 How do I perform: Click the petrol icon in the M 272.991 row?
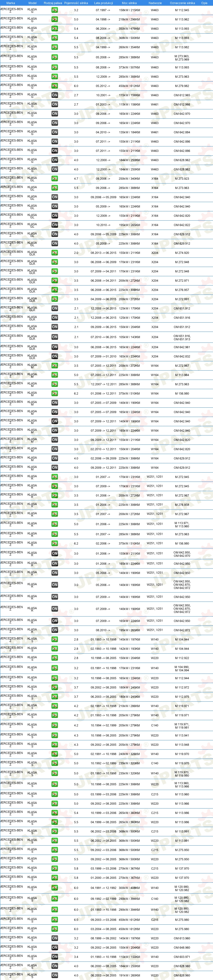coord(55,299)
